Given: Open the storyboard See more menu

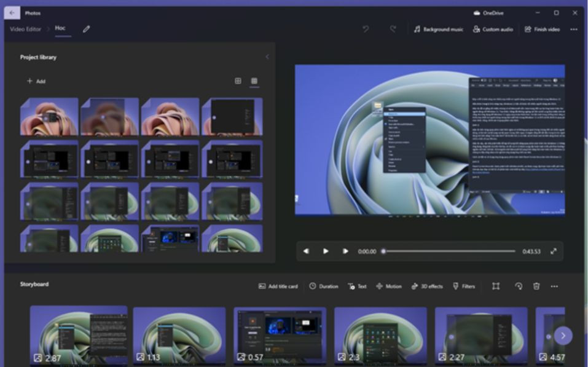Looking at the screenshot, I should coord(554,286).
